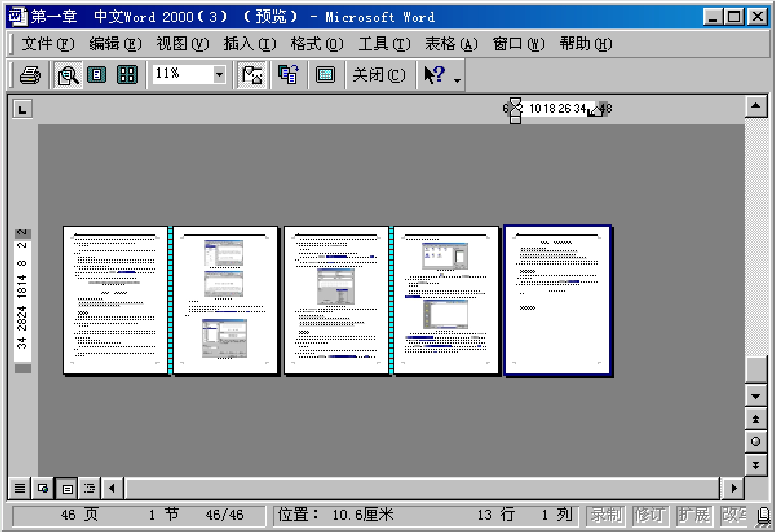The image size is (775, 532).
Task: Click the horizontal scrollbar left arrow
Action: [x=113, y=488]
